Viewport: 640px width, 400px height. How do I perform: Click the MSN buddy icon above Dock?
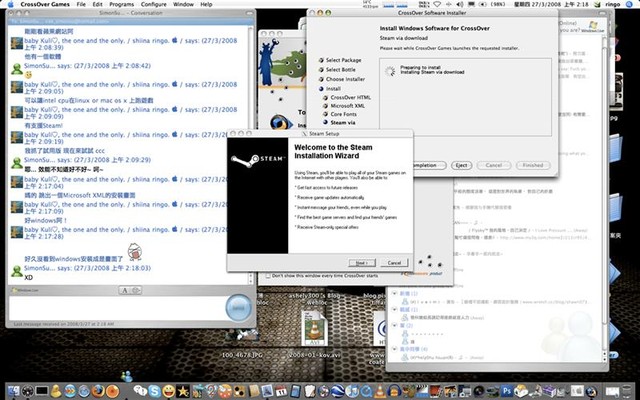click(x=127, y=376)
